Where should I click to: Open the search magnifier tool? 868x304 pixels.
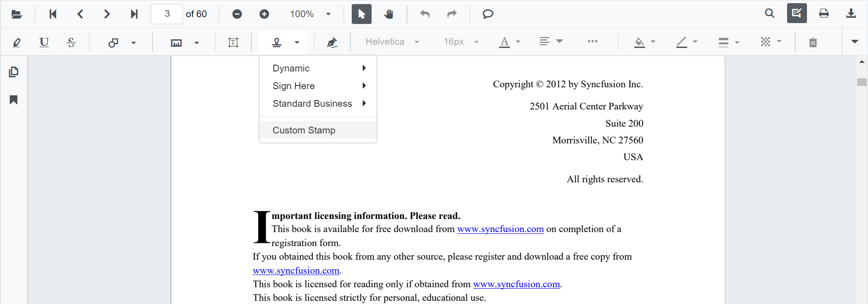(x=769, y=14)
